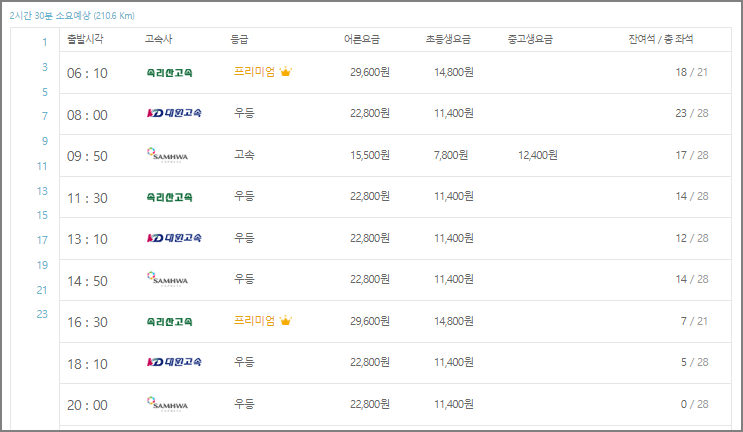Click the 속리산고속 logo in the 16:30 row
The width and height of the screenshot is (743, 432).
point(169,322)
